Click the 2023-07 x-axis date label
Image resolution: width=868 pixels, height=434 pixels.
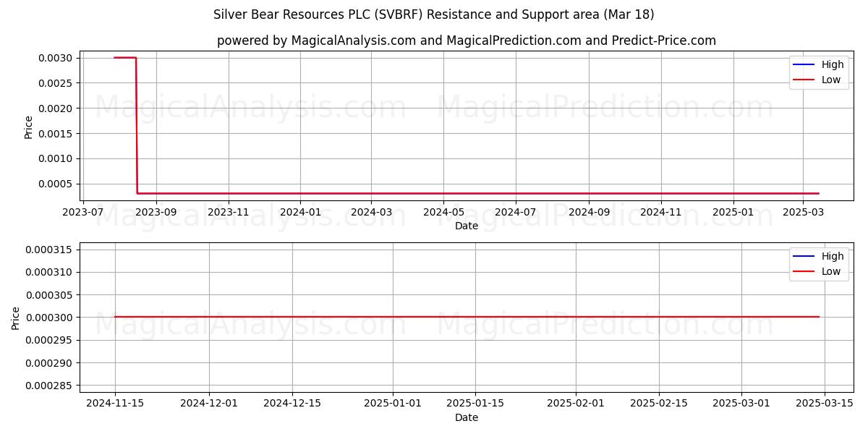84,212
